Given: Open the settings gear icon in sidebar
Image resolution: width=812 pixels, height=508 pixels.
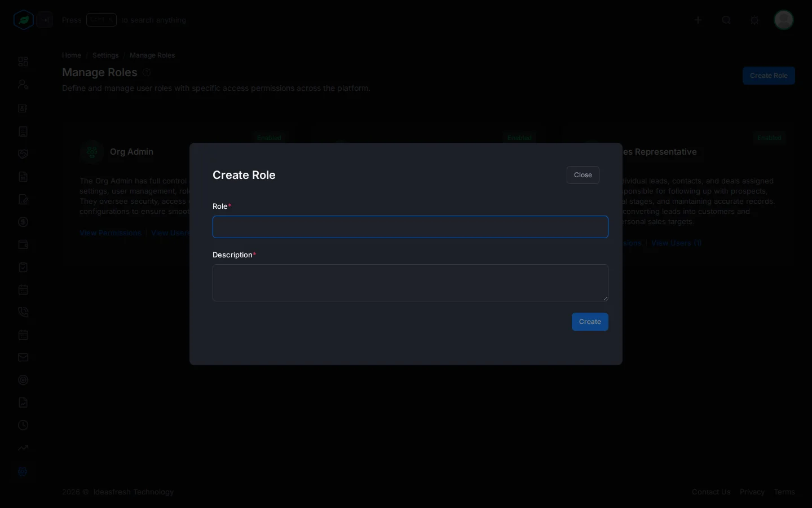Looking at the screenshot, I should (x=23, y=471).
